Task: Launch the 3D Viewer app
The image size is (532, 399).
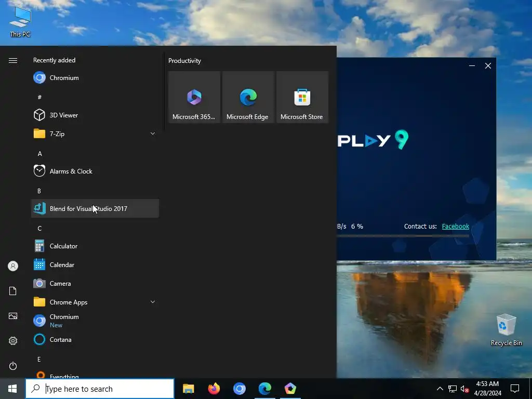Action: coord(95,115)
